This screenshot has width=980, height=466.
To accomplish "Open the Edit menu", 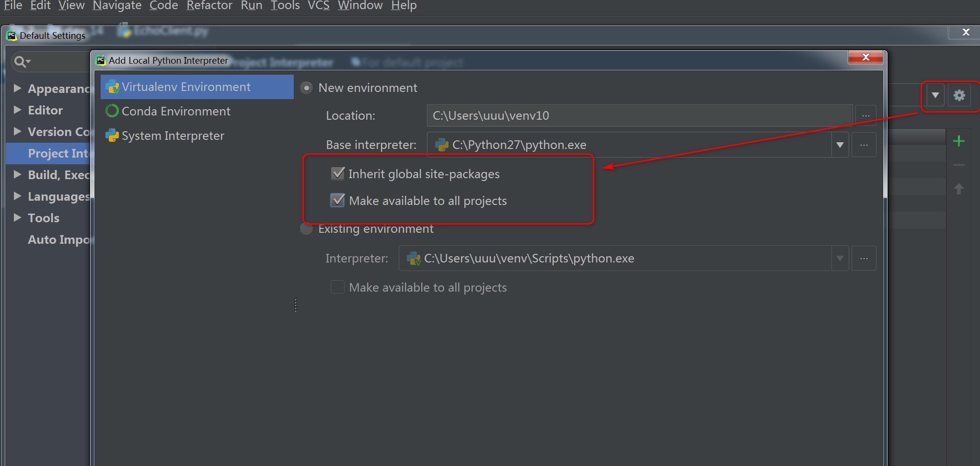I will (x=40, y=5).
